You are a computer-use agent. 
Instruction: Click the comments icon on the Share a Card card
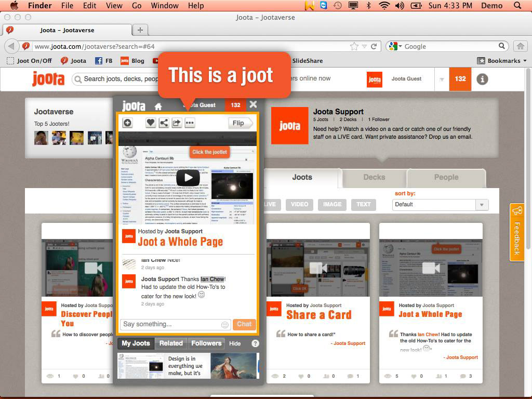[351, 376]
